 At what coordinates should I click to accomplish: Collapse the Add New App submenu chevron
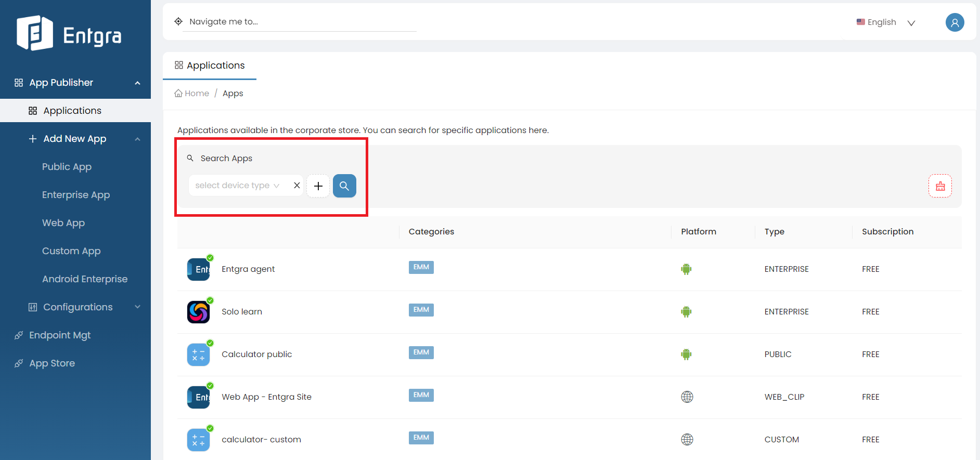click(x=137, y=139)
